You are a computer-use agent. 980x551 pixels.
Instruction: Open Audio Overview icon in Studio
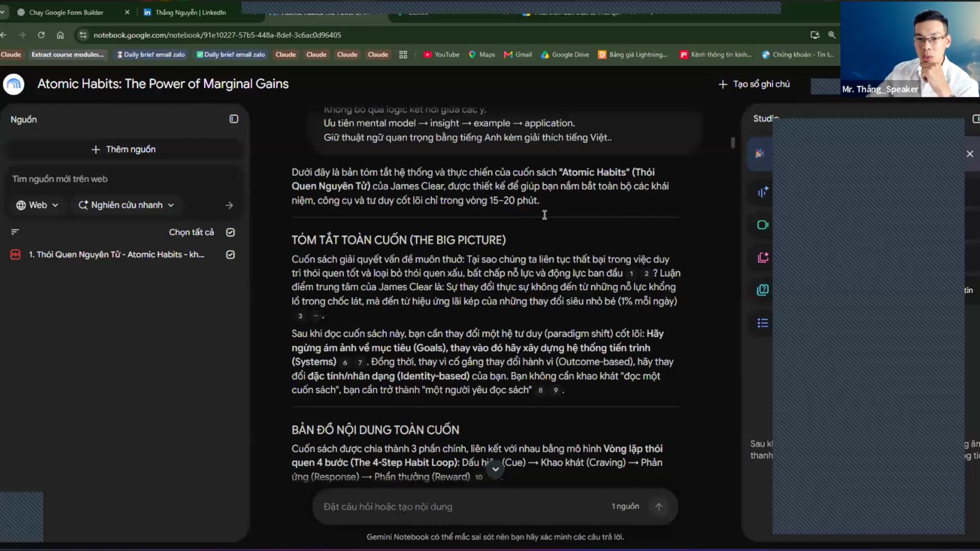point(763,192)
